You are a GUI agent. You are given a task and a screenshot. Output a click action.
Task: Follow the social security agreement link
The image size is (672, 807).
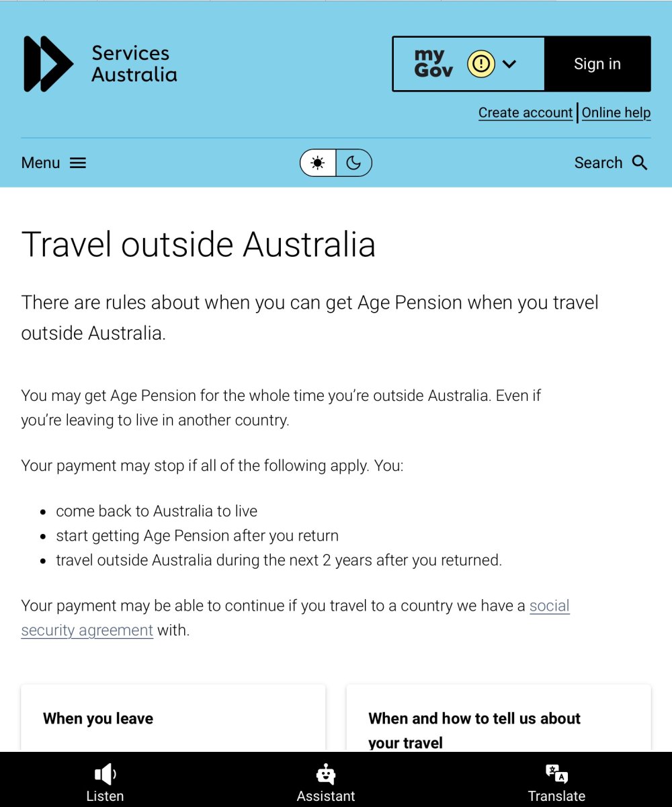pos(296,618)
